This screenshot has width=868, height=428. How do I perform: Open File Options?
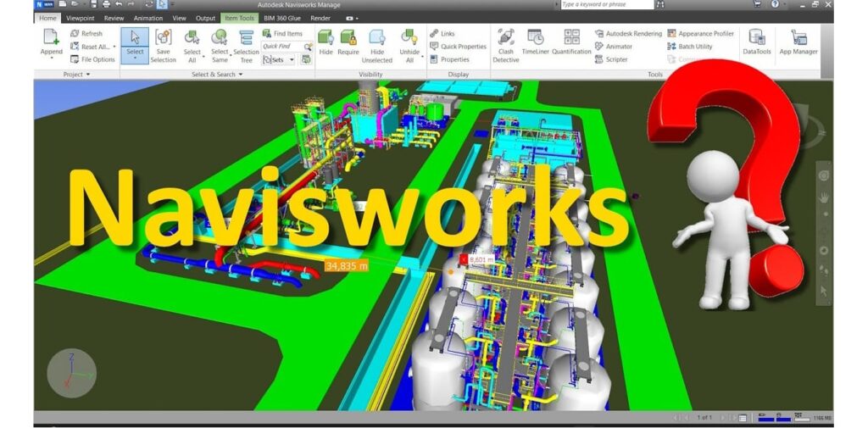coord(92,59)
